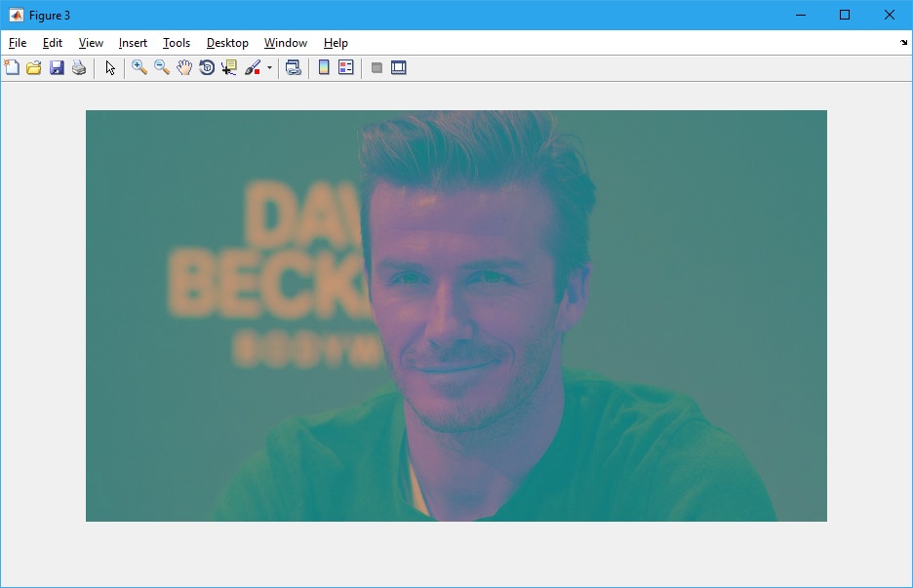
Task: Insert a Colorbar using the toolbar icon
Action: (324, 68)
